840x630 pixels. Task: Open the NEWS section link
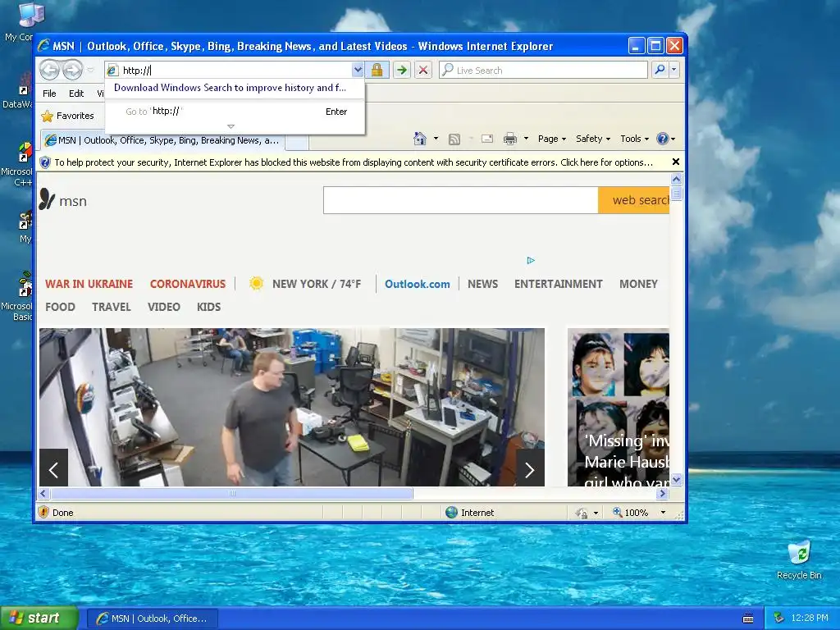(482, 284)
